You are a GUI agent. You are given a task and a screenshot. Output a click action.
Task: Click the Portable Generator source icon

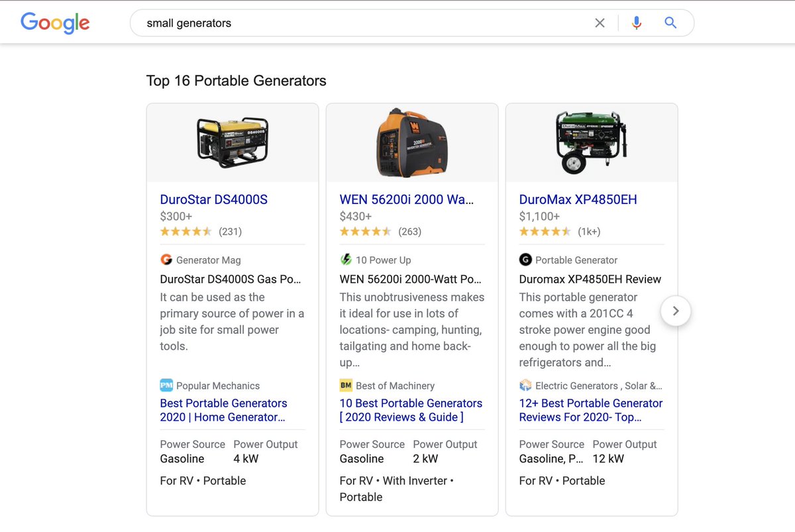click(x=525, y=260)
